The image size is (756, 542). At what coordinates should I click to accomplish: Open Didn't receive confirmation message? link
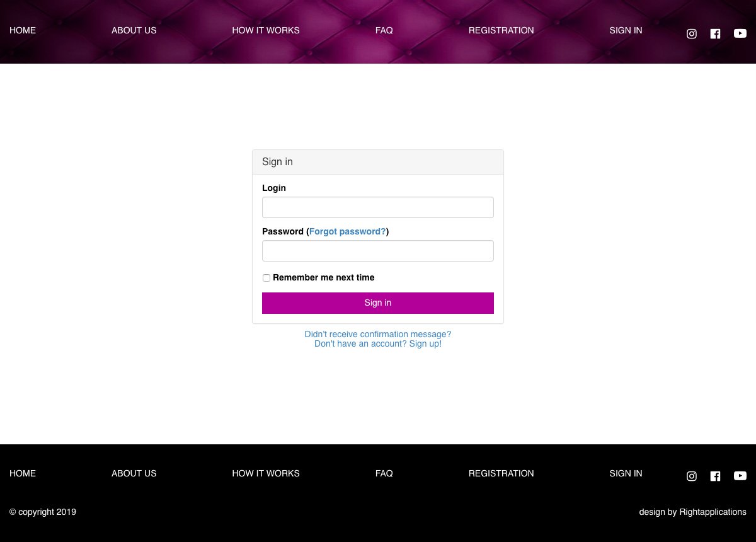pyautogui.click(x=378, y=334)
